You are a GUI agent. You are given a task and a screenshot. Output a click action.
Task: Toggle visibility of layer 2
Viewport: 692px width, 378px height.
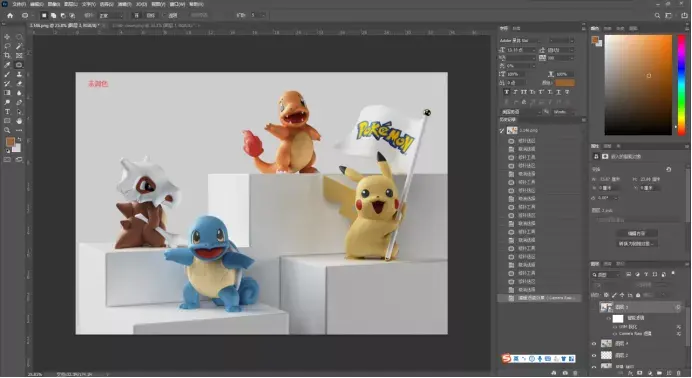point(594,356)
